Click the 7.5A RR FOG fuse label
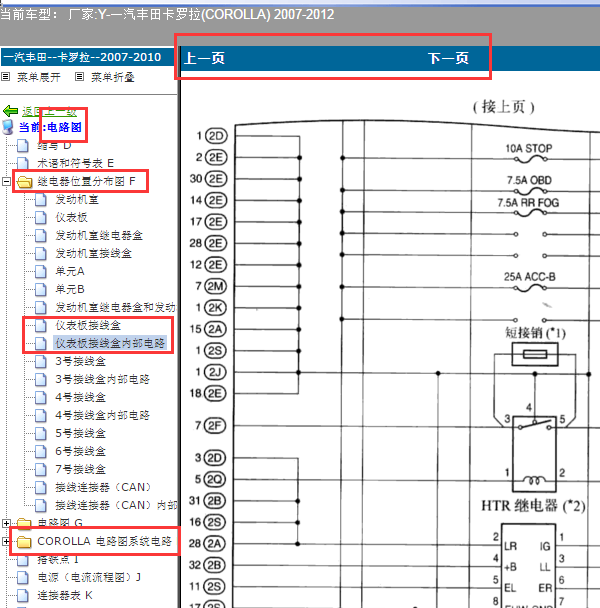The image size is (600, 608). coord(528,202)
